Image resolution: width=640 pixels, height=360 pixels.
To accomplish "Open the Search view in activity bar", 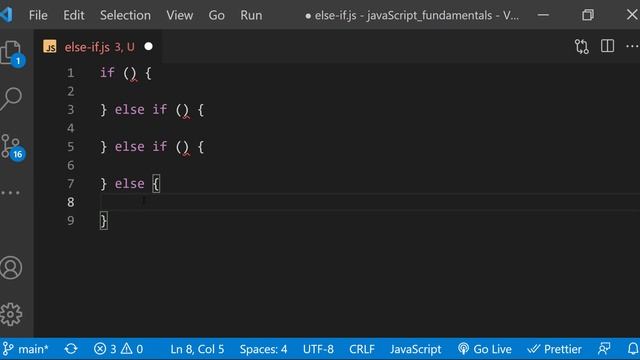I will click(11, 98).
